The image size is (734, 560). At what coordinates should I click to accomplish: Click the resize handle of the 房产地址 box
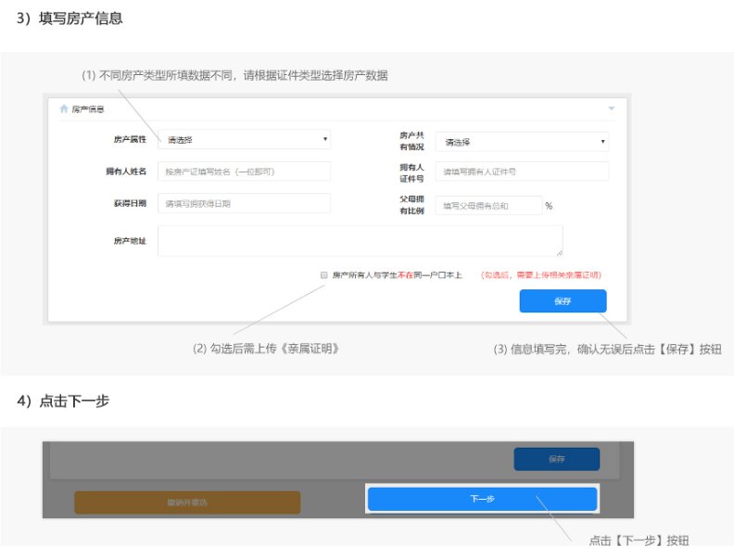point(559,252)
